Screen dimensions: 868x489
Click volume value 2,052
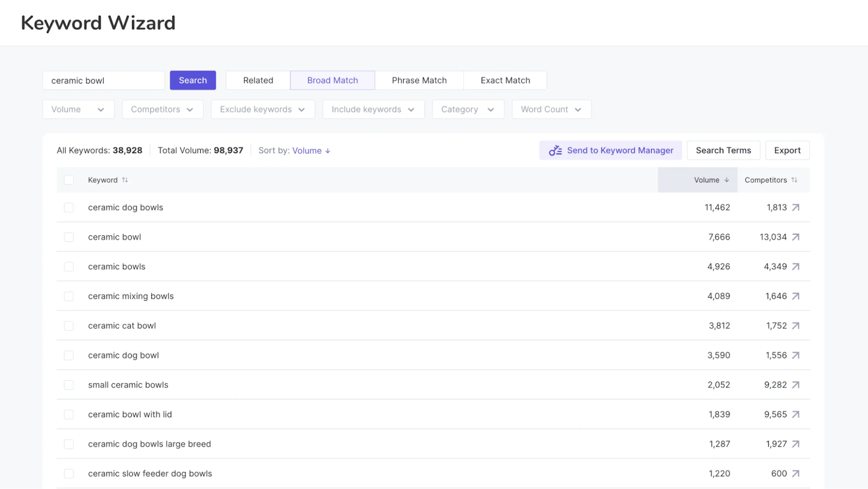pos(719,385)
